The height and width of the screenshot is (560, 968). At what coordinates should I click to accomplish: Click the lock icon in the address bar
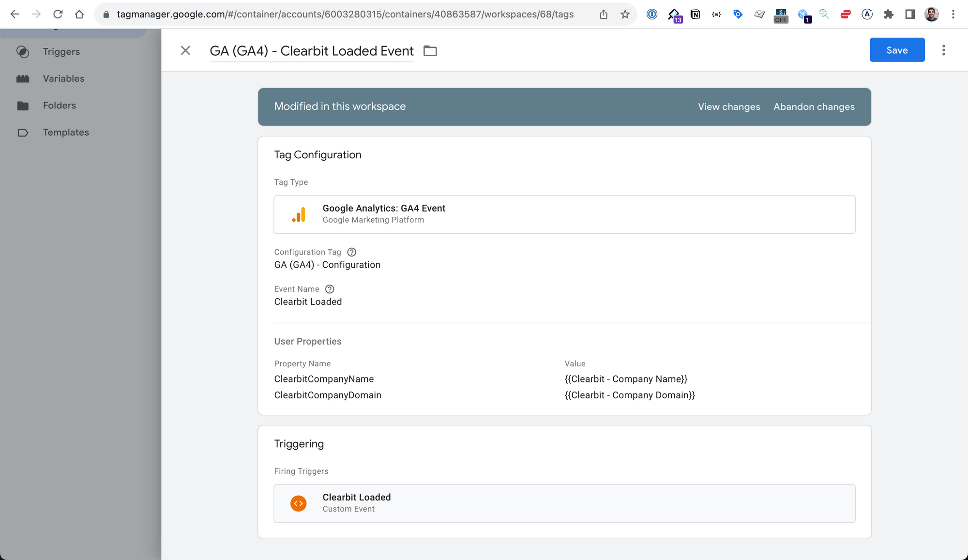pyautogui.click(x=106, y=14)
